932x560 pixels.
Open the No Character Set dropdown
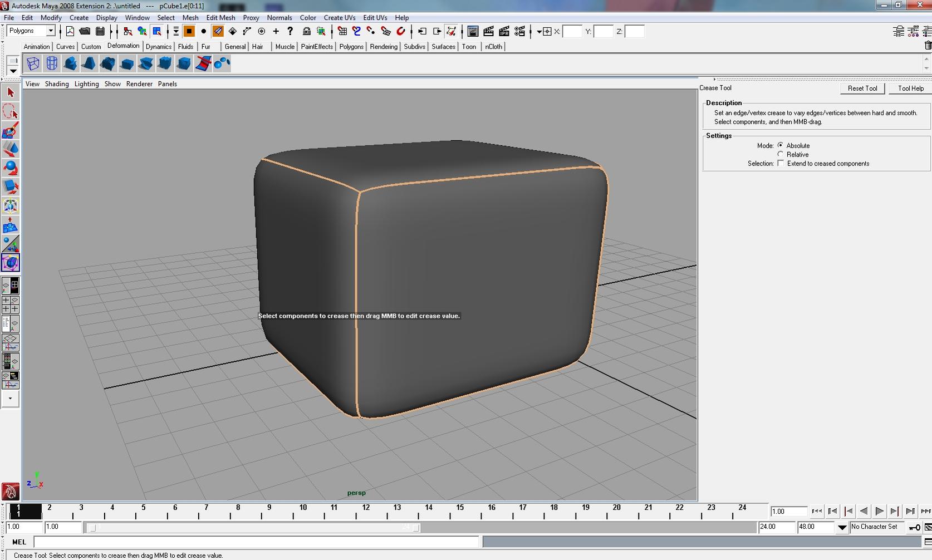[x=877, y=527]
